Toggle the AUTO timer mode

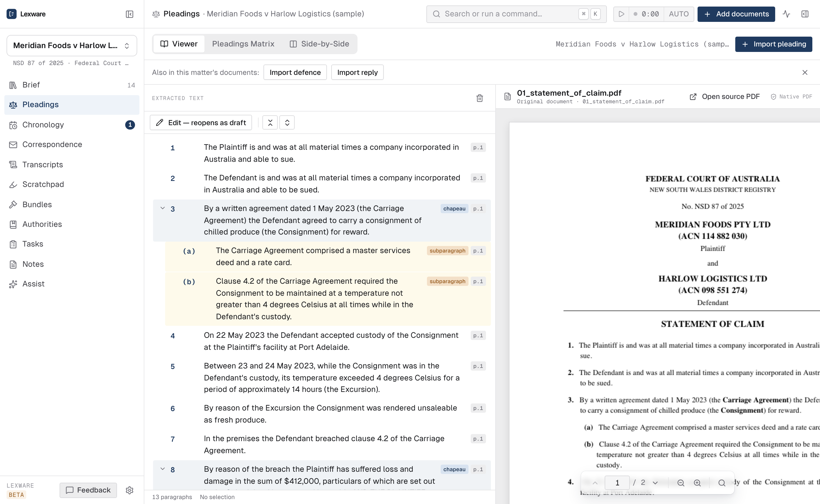[679, 14]
